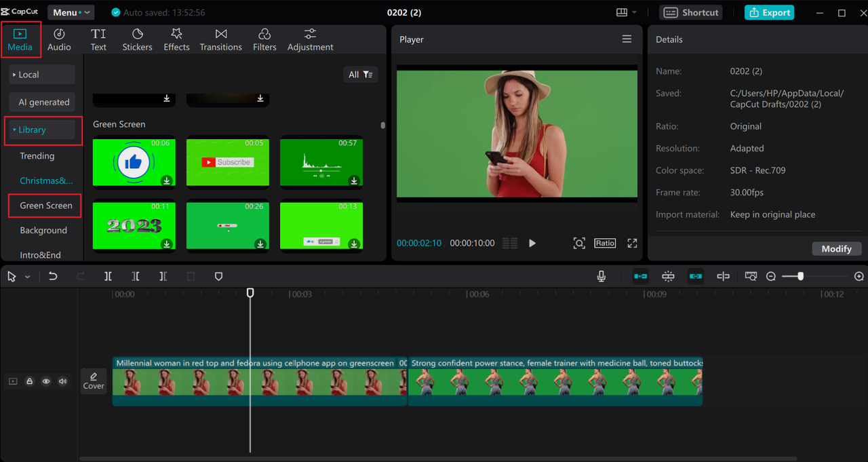
Task: Toggle linkage option in timeline toolbar
Action: pos(695,276)
